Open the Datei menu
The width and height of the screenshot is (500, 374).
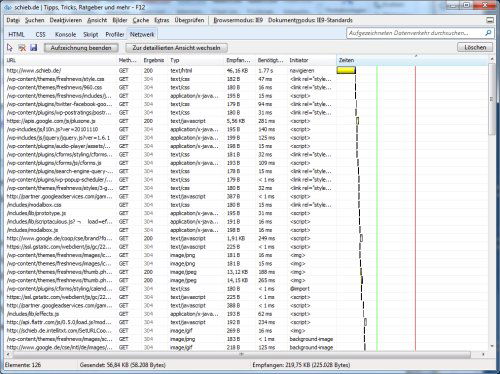tap(13, 20)
